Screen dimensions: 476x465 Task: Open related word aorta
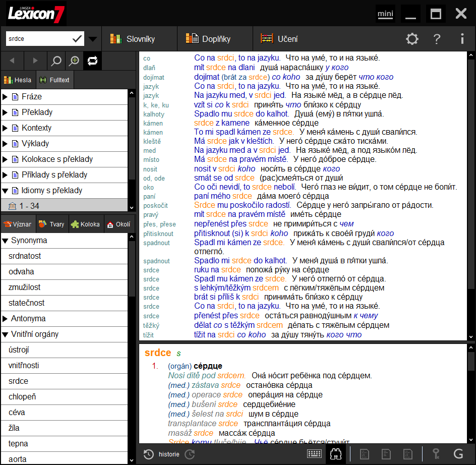tap(65, 458)
